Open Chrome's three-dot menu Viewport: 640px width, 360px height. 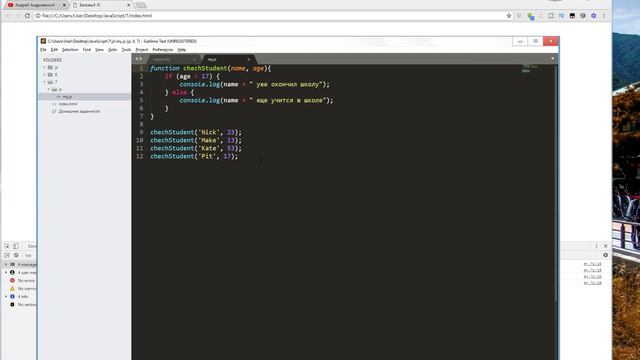[x=604, y=16]
